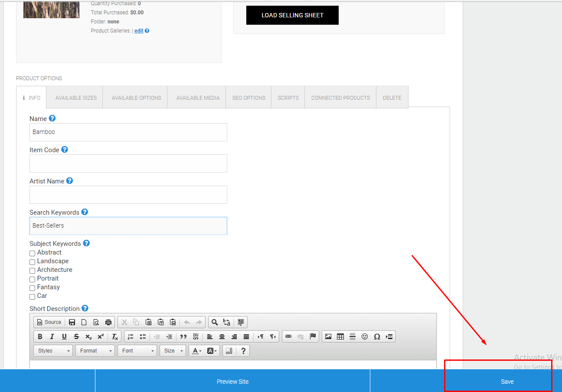The image size is (562, 392).
Task: Click the Anchor flag icon
Action: coord(313,336)
